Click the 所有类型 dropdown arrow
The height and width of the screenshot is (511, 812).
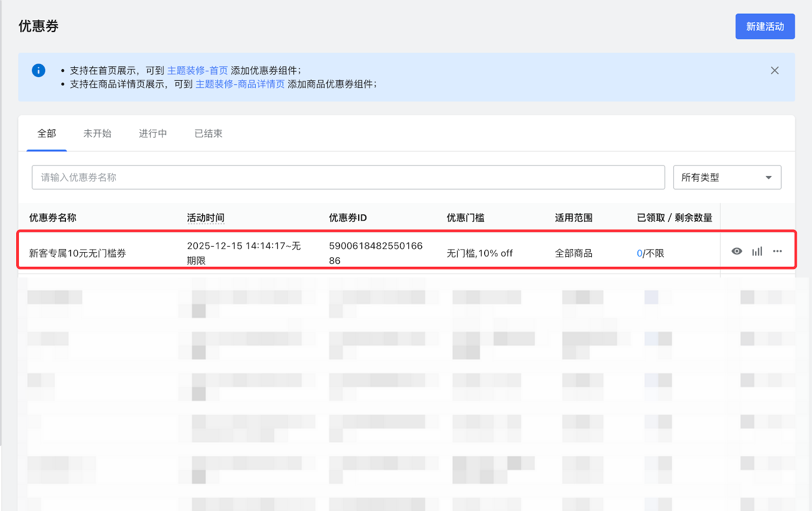click(768, 178)
